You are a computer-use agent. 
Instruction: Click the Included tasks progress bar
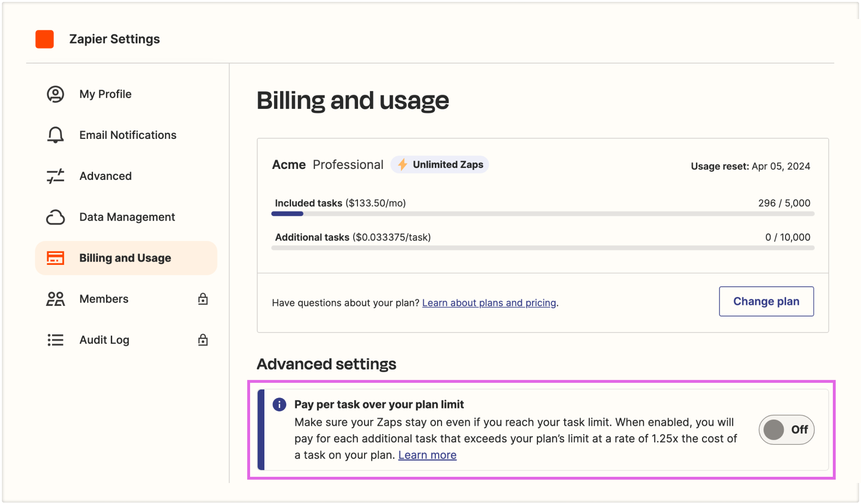543,214
